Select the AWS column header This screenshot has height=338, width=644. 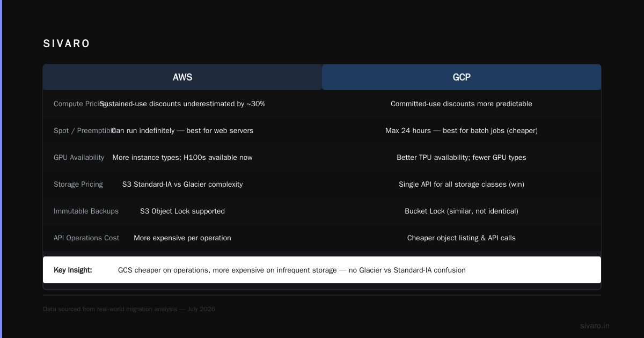coord(182,77)
